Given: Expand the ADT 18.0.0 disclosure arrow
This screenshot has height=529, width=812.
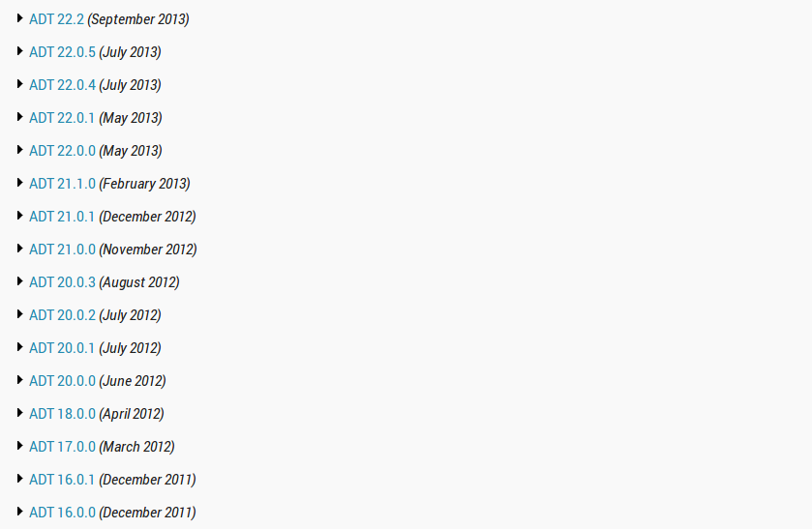Looking at the screenshot, I should coord(19,413).
